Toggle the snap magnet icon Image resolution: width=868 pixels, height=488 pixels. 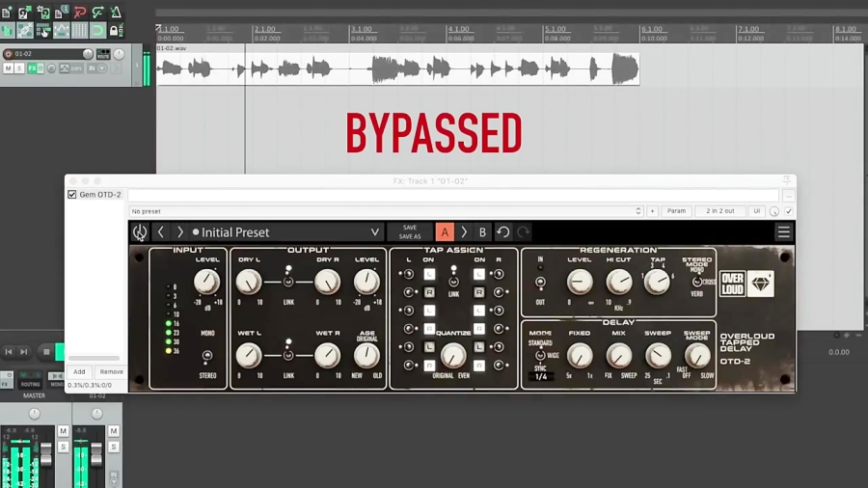click(98, 30)
